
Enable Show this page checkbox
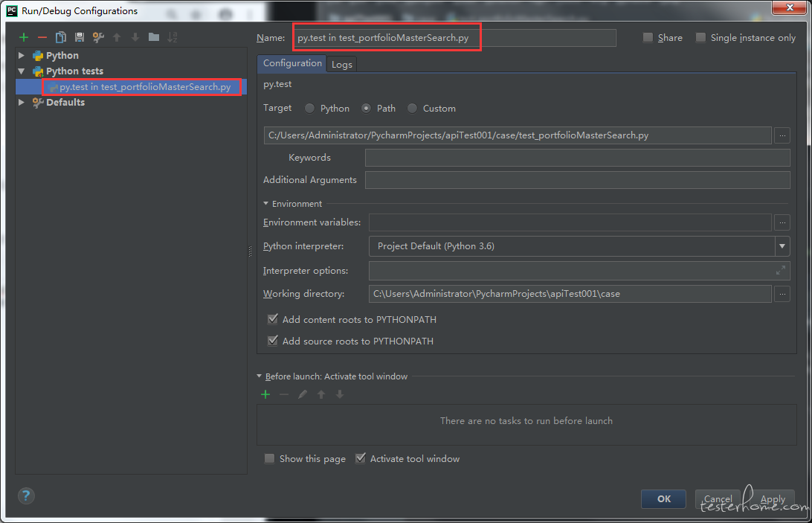pyautogui.click(x=269, y=459)
